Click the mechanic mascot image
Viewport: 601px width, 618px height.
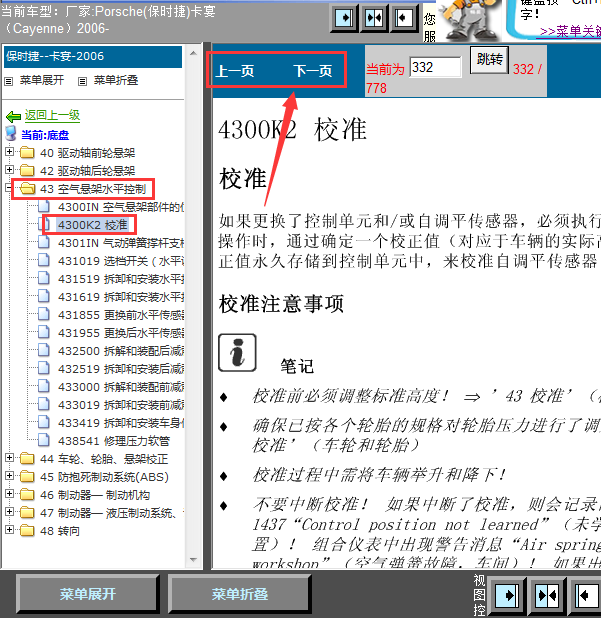coord(469,19)
